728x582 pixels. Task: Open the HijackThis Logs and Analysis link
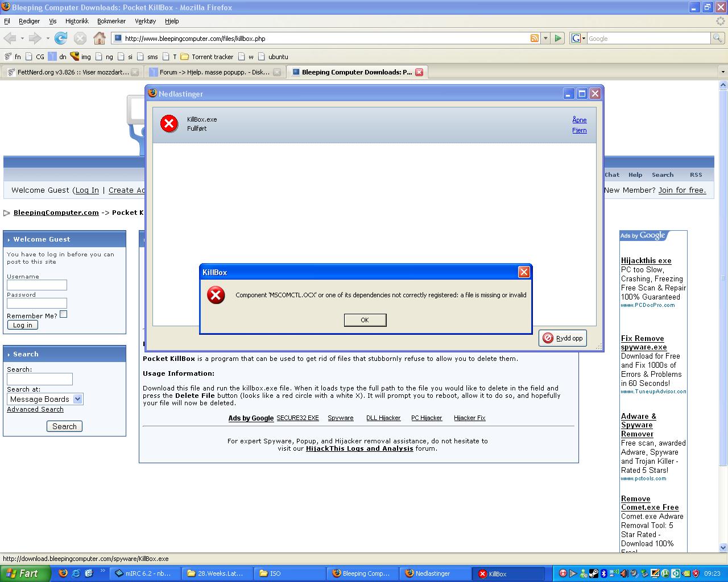(x=359, y=448)
